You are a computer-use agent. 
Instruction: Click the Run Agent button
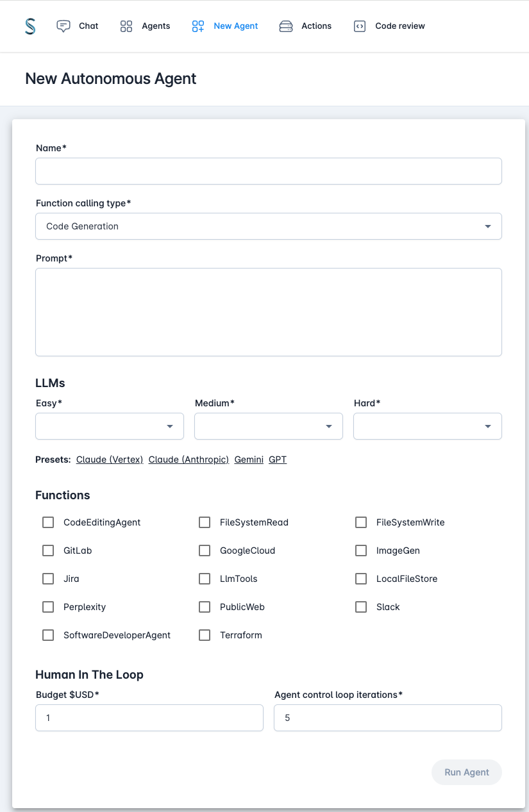click(467, 772)
